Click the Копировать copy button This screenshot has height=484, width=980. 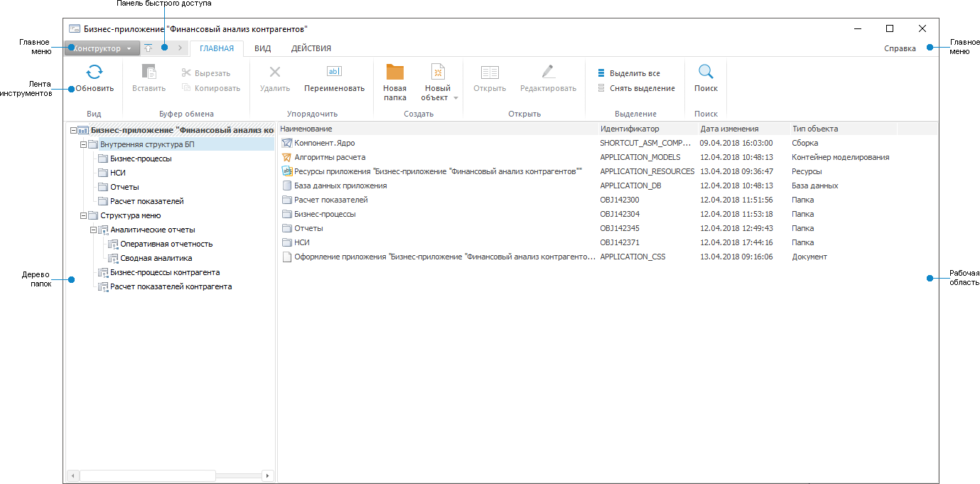click(210, 88)
